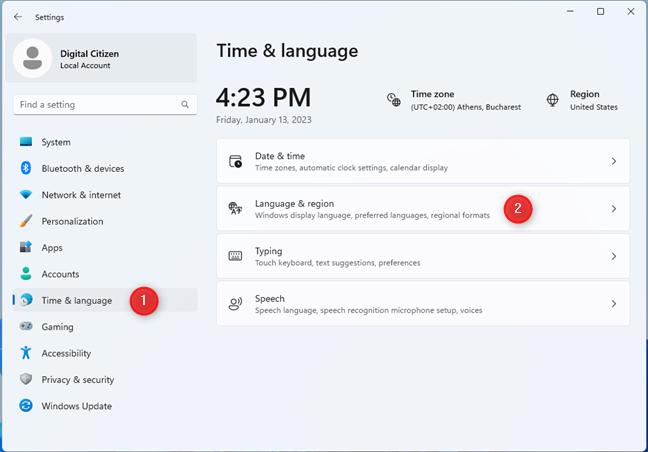Click the Speech icon
648x452 pixels.
(x=236, y=304)
